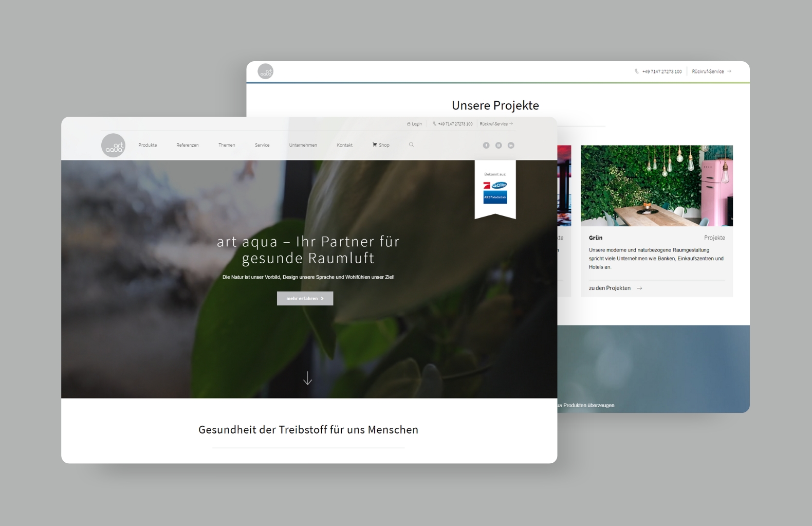The image size is (812, 526).
Task: Go to the Kontakt page
Action: pos(344,146)
